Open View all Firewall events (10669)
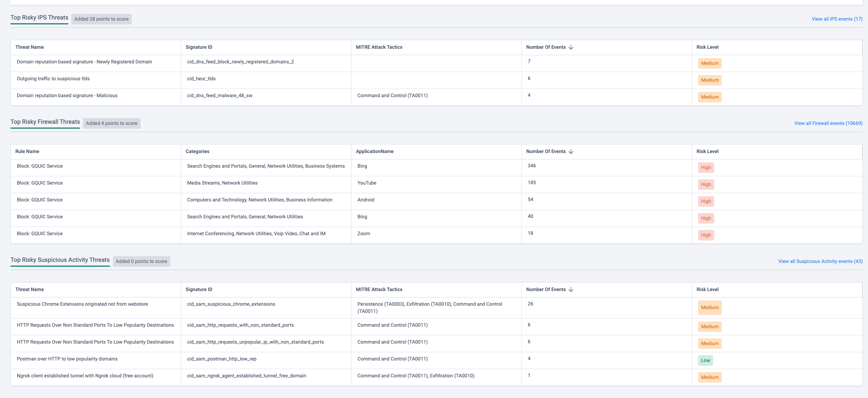 pyautogui.click(x=828, y=123)
